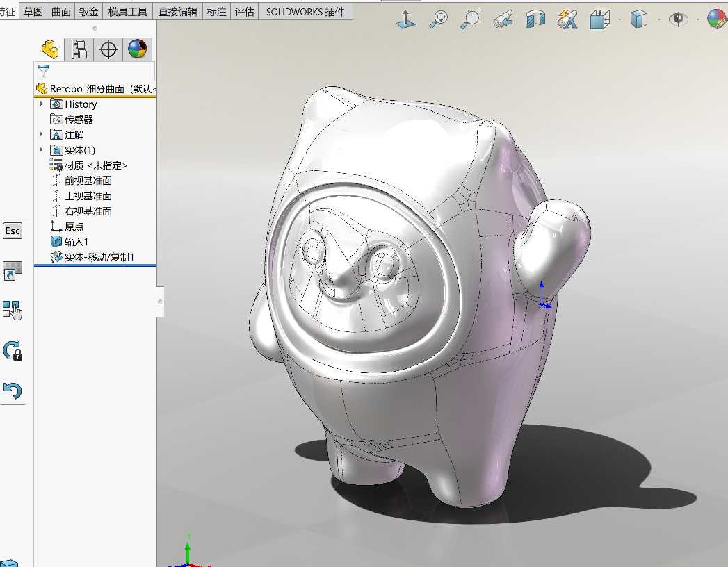
Task: Click the Display Style cube icon
Action: coord(639,19)
